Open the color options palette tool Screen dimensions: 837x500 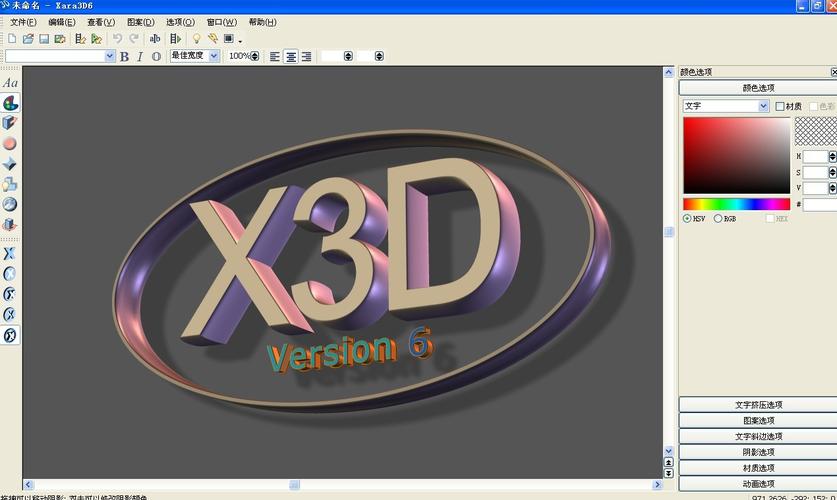tap(10, 103)
